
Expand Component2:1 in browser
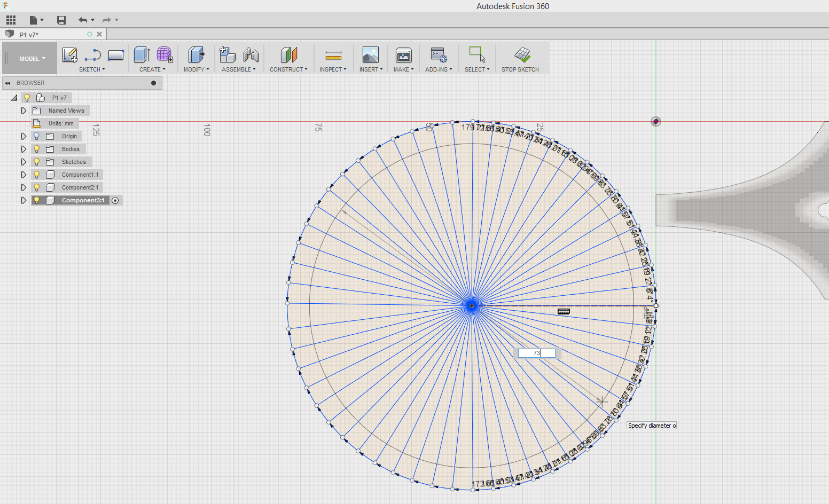pos(24,187)
